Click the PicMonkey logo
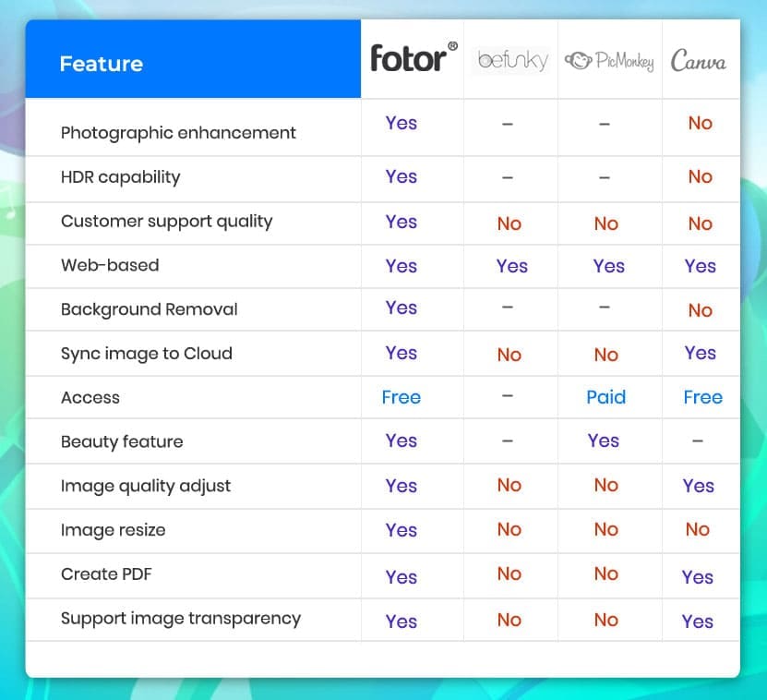This screenshot has width=767, height=700. click(x=609, y=62)
